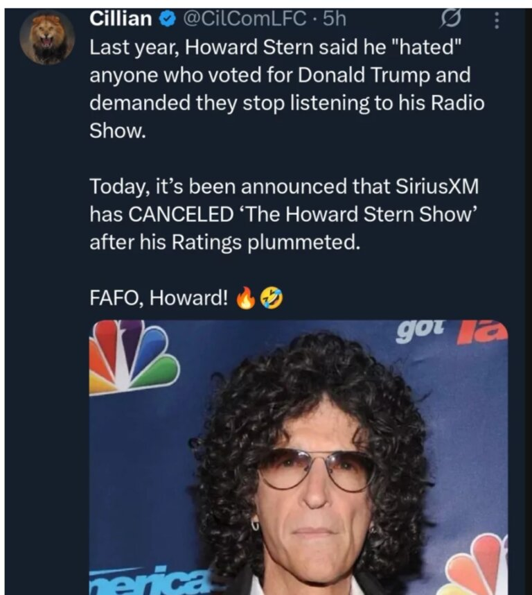Viewport: 532px width, 595px height.
Task: Open the Grok slashed-circle icon
Action: (x=451, y=19)
